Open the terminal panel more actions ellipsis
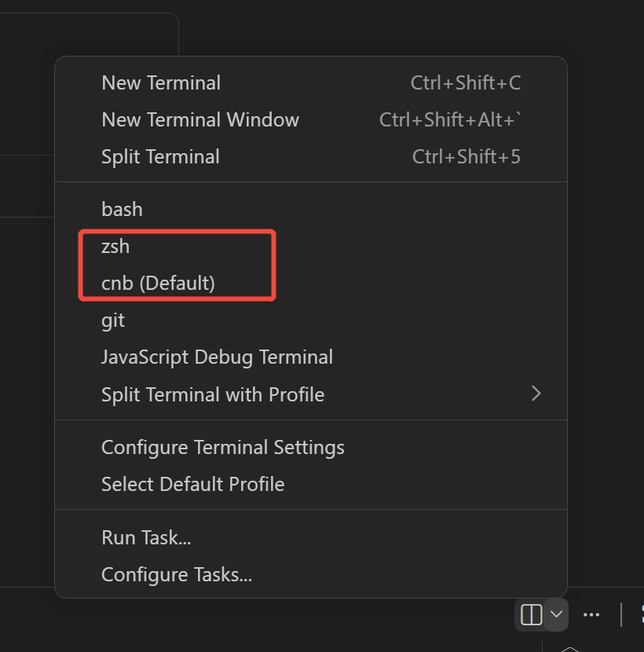The image size is (644, 652). click(x=591, y=614)
